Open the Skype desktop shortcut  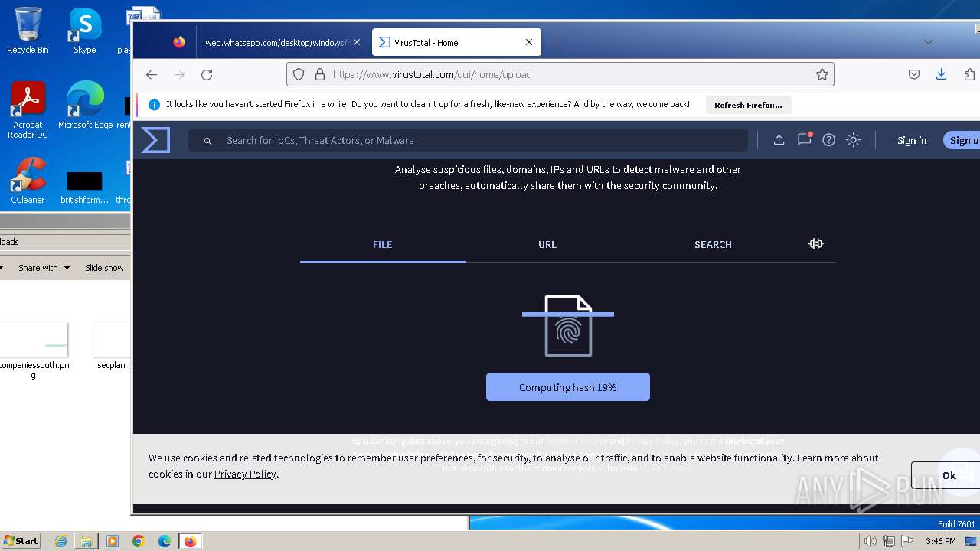point(84,31)
